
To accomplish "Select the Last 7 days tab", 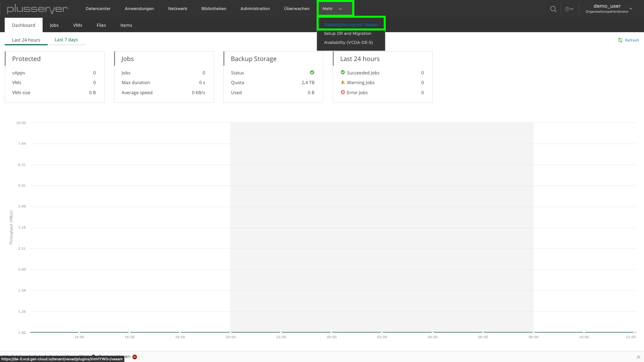I will tap(66, 39).
